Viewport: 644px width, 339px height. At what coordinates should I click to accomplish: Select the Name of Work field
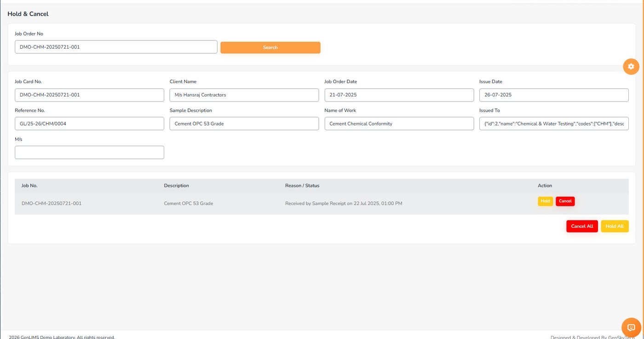399,124
